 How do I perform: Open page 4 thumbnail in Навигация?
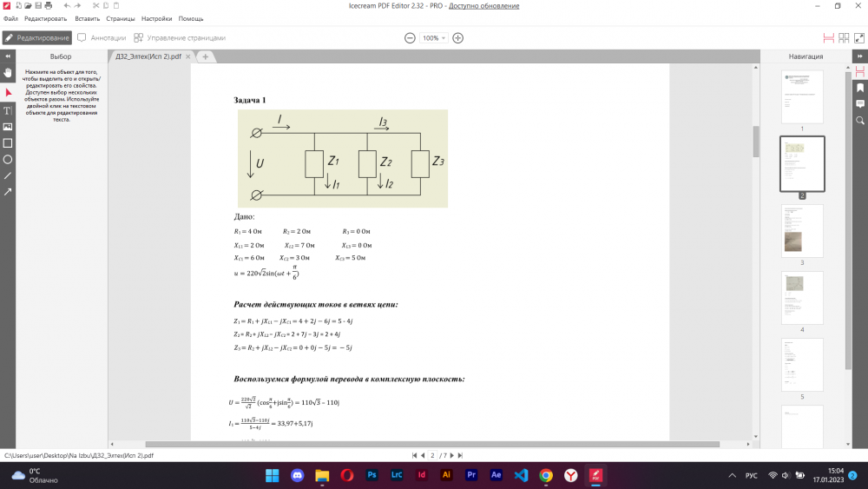coord(802,298)
